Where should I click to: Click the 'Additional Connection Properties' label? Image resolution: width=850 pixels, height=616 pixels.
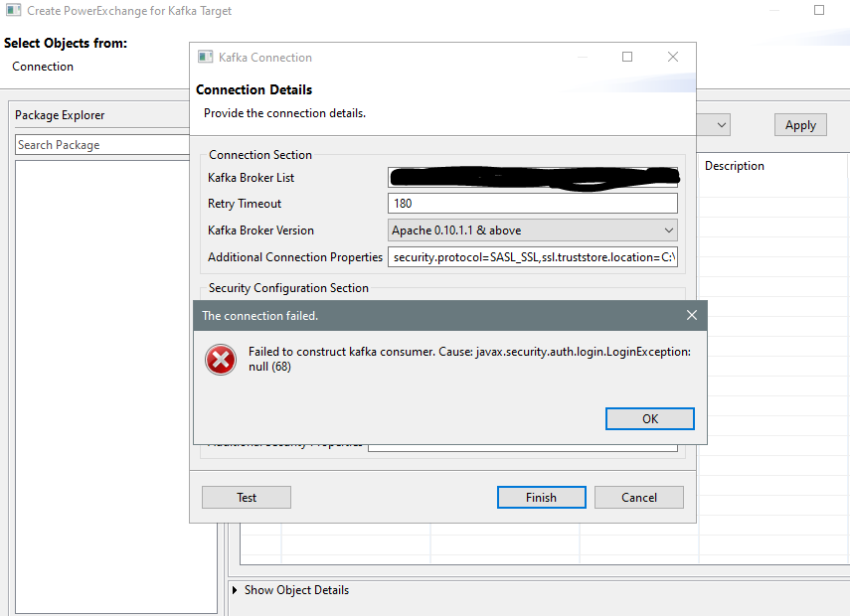295,256
